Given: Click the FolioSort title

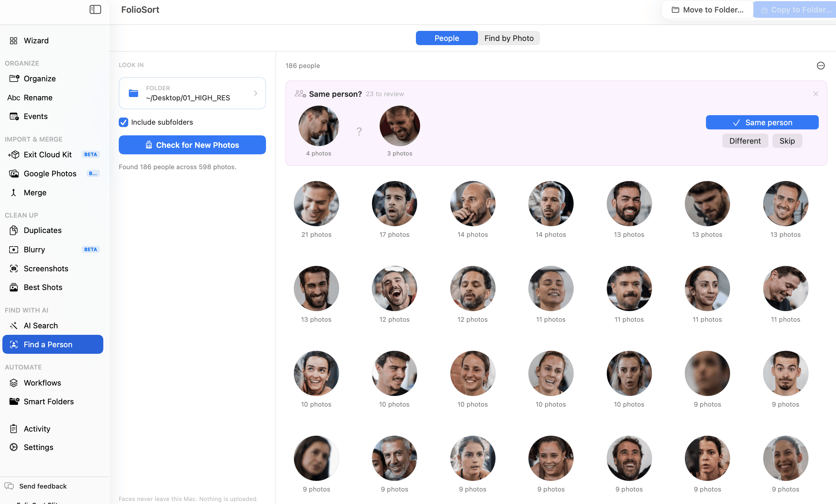Looking at the screenshot, I should tap(140, 9).
